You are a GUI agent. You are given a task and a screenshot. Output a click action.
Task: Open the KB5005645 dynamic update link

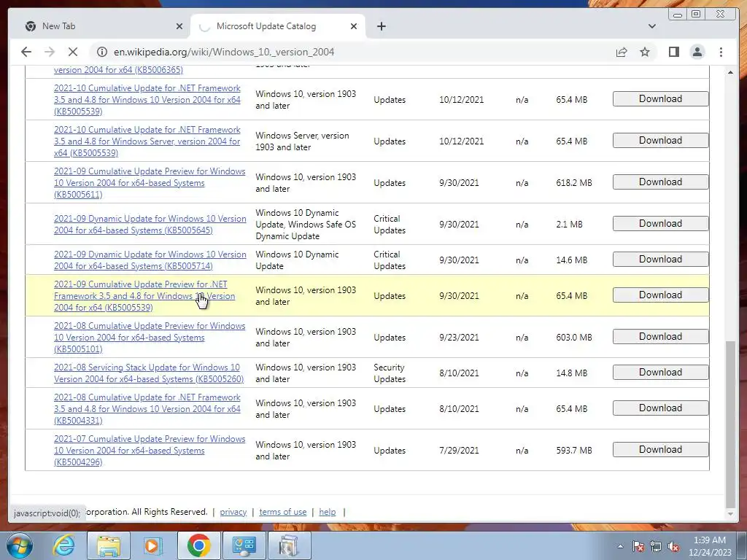click(x=150, y=225)
